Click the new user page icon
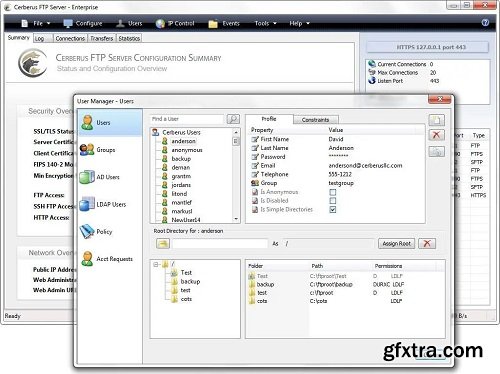Viewport: 500px width, 374px height. (x=437, y=120)
